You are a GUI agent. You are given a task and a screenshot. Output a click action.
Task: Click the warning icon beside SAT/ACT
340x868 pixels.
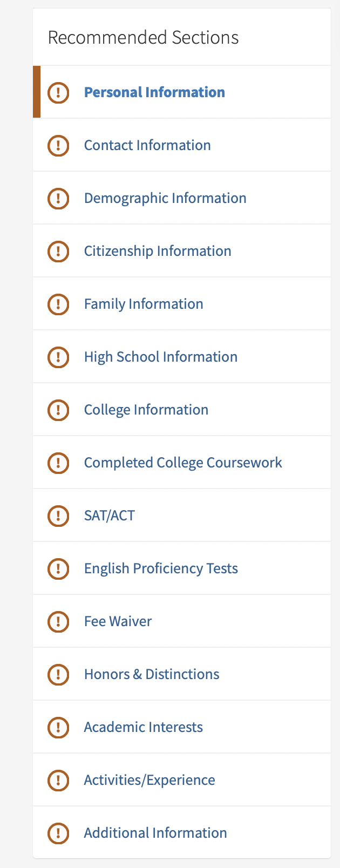(x=58, y=516)
